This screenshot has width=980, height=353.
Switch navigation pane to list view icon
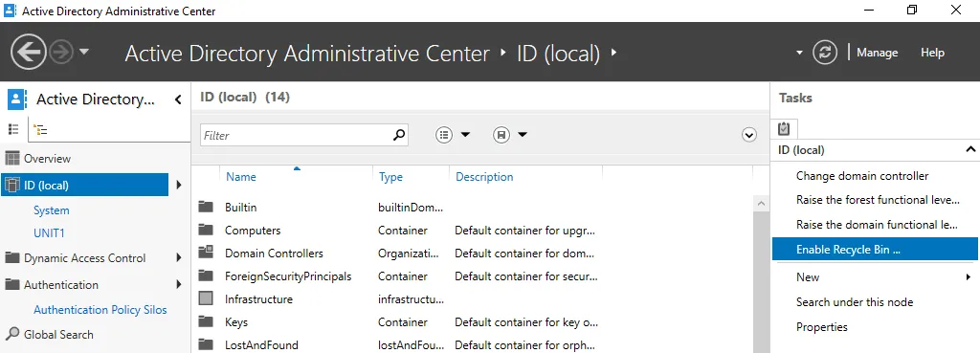coord(13,129)
